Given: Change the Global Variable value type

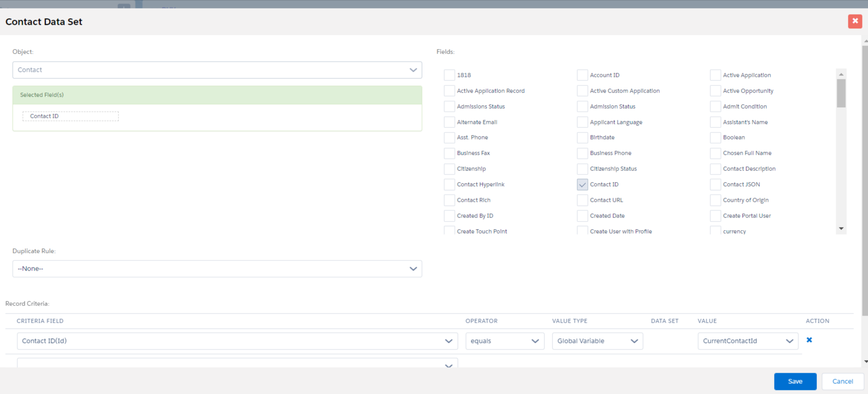Looking at the screenshot, I should (597, 341).
